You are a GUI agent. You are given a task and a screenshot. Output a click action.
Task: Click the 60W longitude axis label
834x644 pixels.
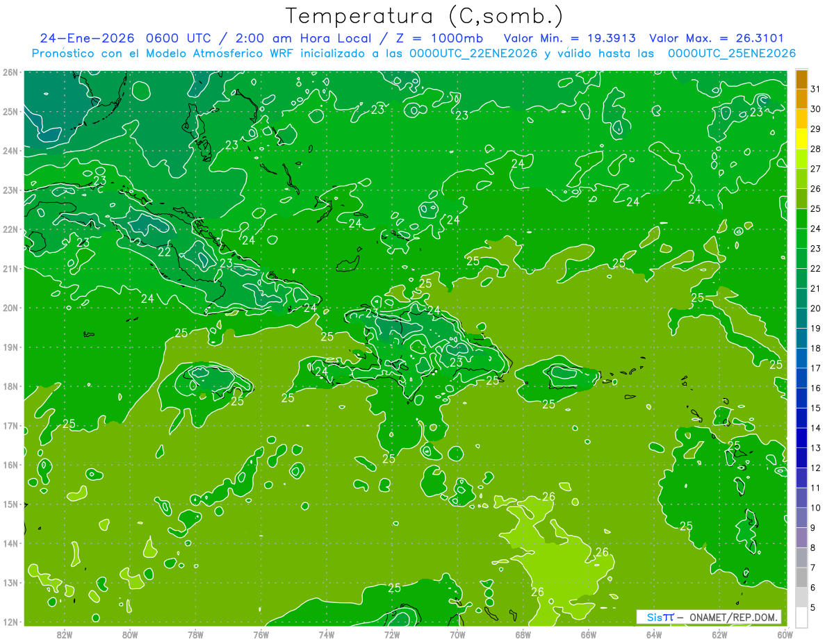[x=785, y=634]
